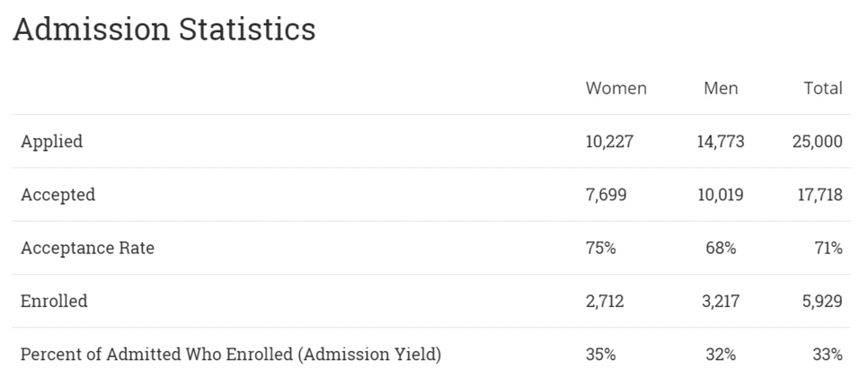The height and width of the screenshot is (378, 868).
Task: Select total enrolled value 5,929
Action: click(x=822, y=301)
